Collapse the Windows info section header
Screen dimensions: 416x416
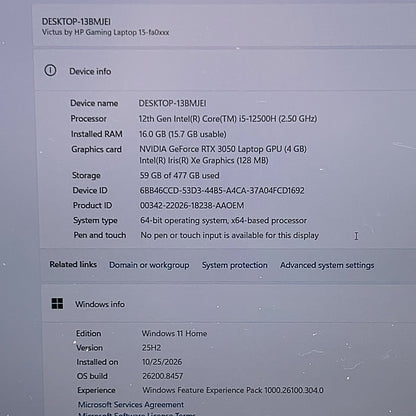tap(228, 304)
